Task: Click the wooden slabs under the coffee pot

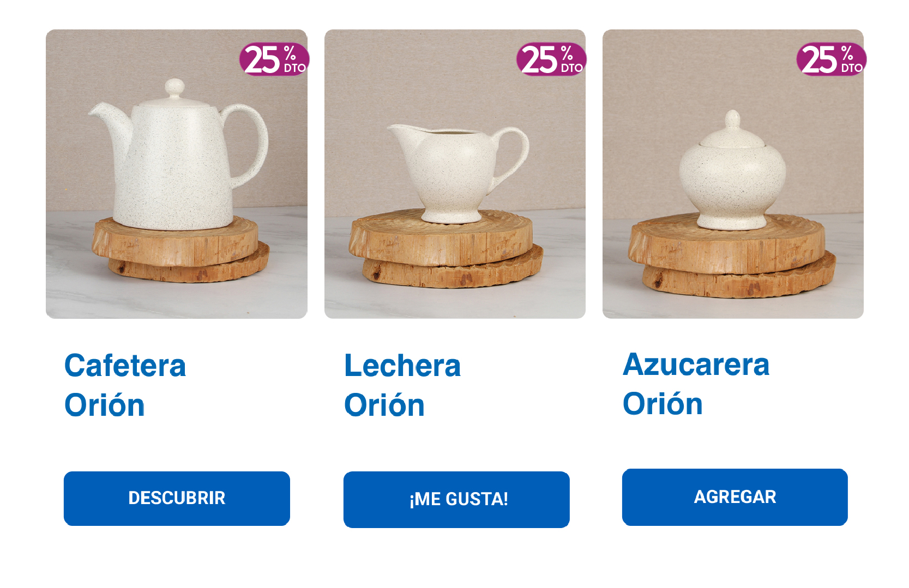Action: tap(180, 249)
